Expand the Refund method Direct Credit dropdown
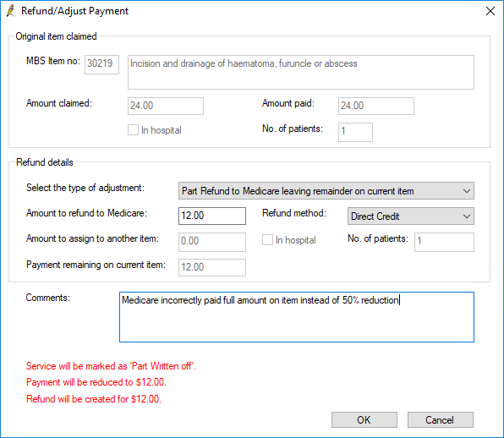Viewport: 504px width, 438px height. coord(410,216)
